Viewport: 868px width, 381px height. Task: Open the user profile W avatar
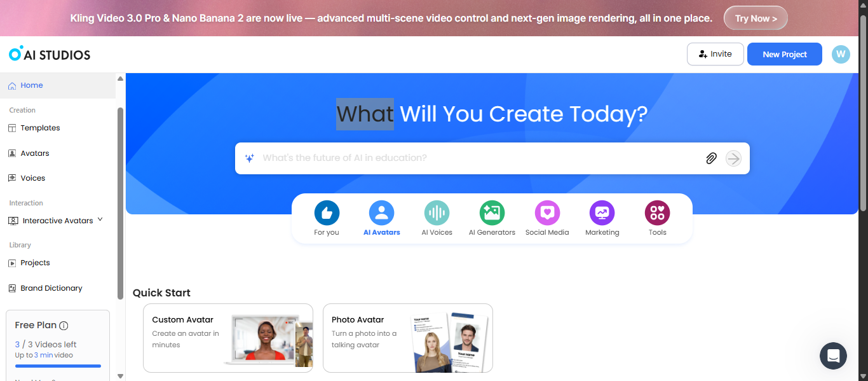pos(841,54)
